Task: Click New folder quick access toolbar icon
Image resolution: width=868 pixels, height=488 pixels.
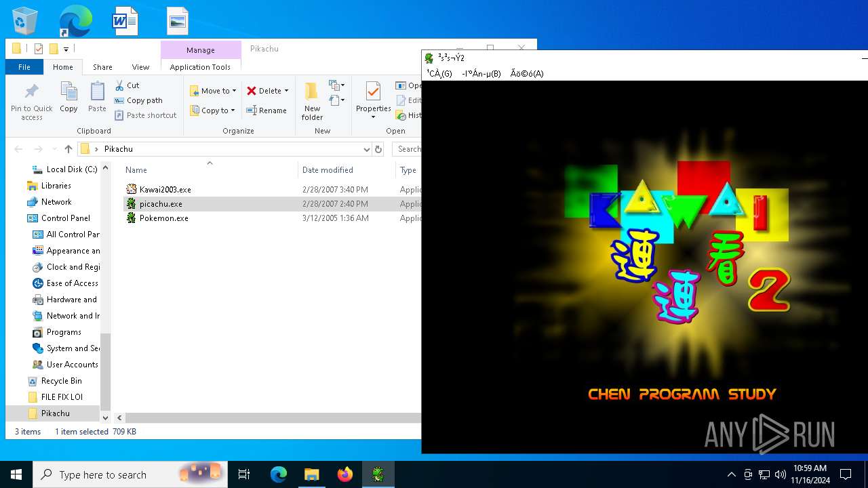Action: coord(54,49)
